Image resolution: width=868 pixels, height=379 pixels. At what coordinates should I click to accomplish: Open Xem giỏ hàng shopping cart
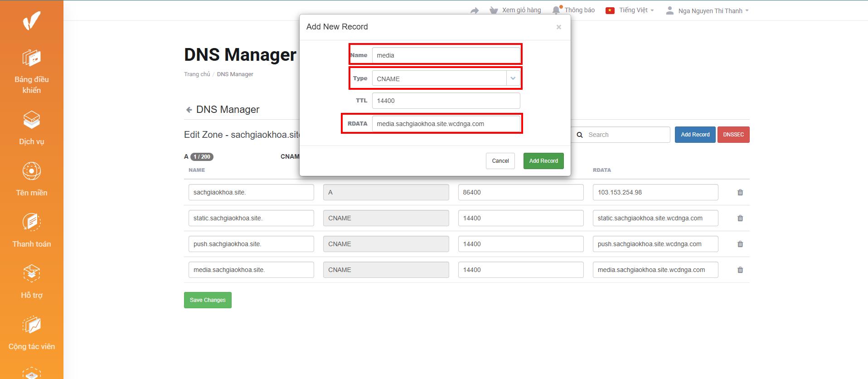click(515, 10)
